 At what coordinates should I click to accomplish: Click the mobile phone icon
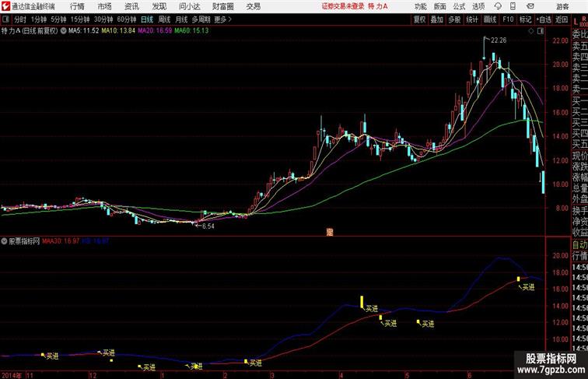tap(513, 6)
